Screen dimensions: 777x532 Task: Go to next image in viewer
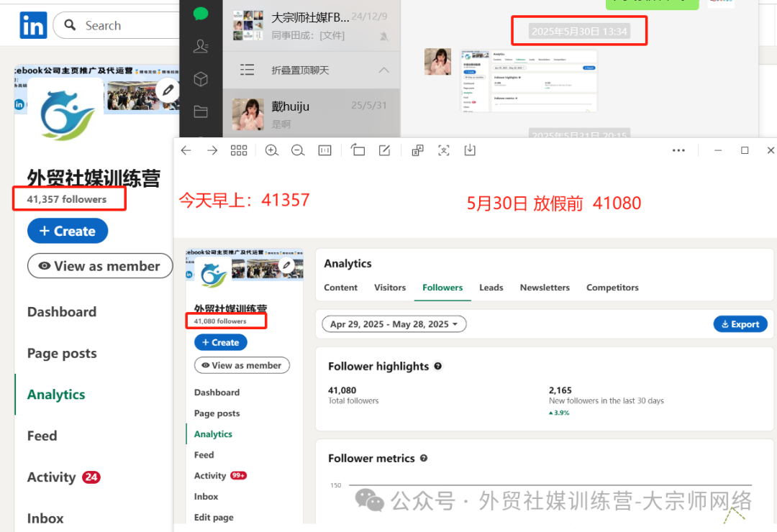(x=212, y=150)
